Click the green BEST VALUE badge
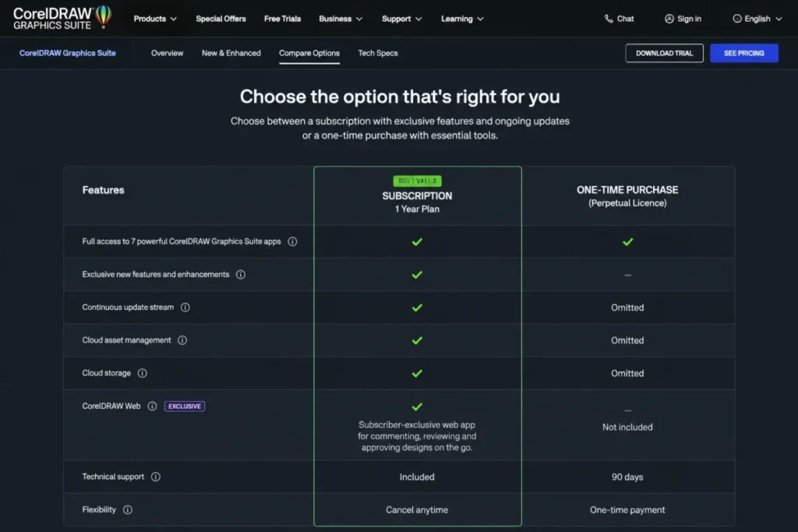The height and width of the screenshot is (532, 798). point(417,181)
